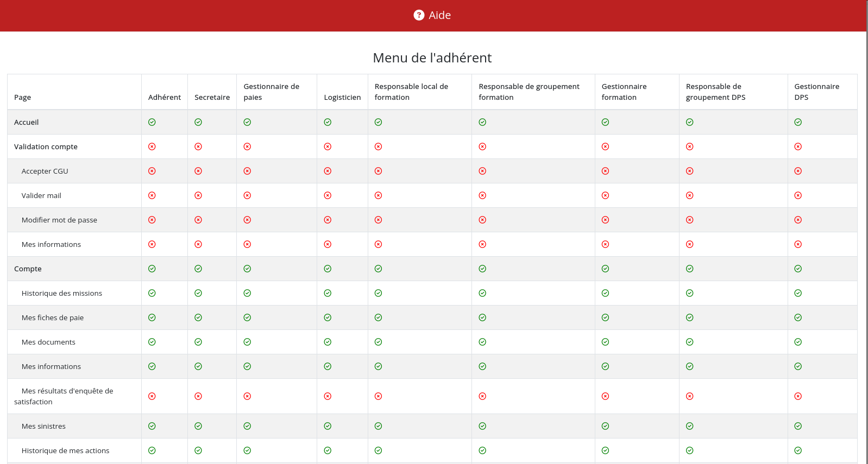Click the Adhérent column header

(x=164, y=97)
